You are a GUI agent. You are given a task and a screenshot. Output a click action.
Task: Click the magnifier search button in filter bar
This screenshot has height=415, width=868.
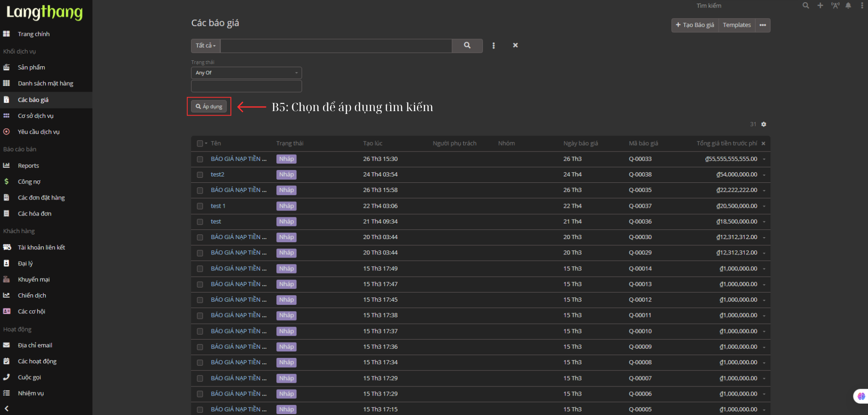pos(467,45)
